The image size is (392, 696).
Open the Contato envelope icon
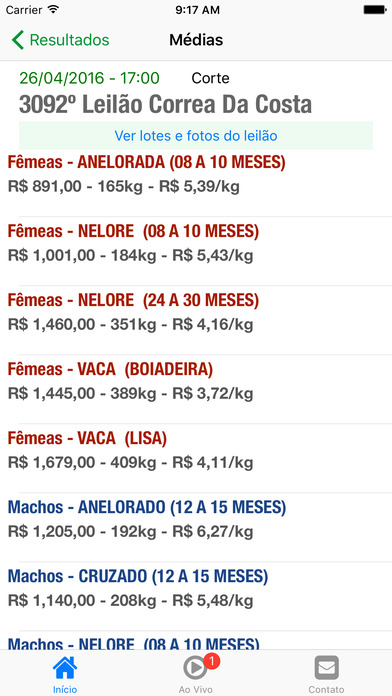coord(326,668)
